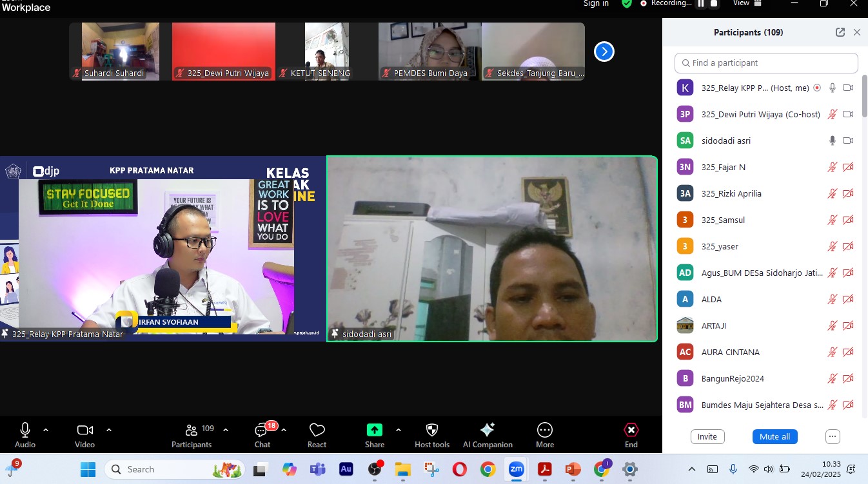Screen dimensions: 868x484
Task: Expand the Video options chevron
Action: pyautogui.click(x=109, y=430)
